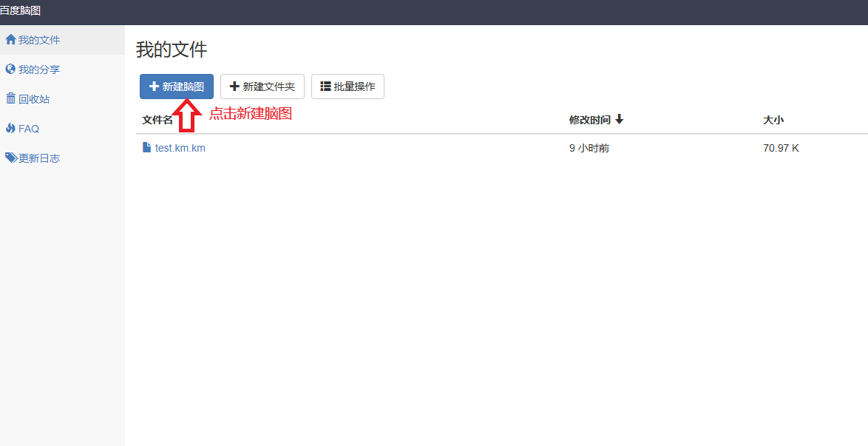Sort by the 修改时间 column header
Image resolution: width=868 pixels, height=446 pixels.
pos(589,120)
